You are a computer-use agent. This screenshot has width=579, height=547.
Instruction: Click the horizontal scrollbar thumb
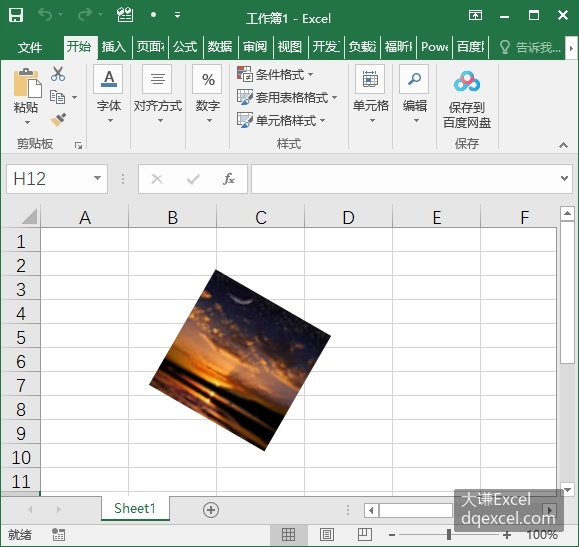click(416, 510)
